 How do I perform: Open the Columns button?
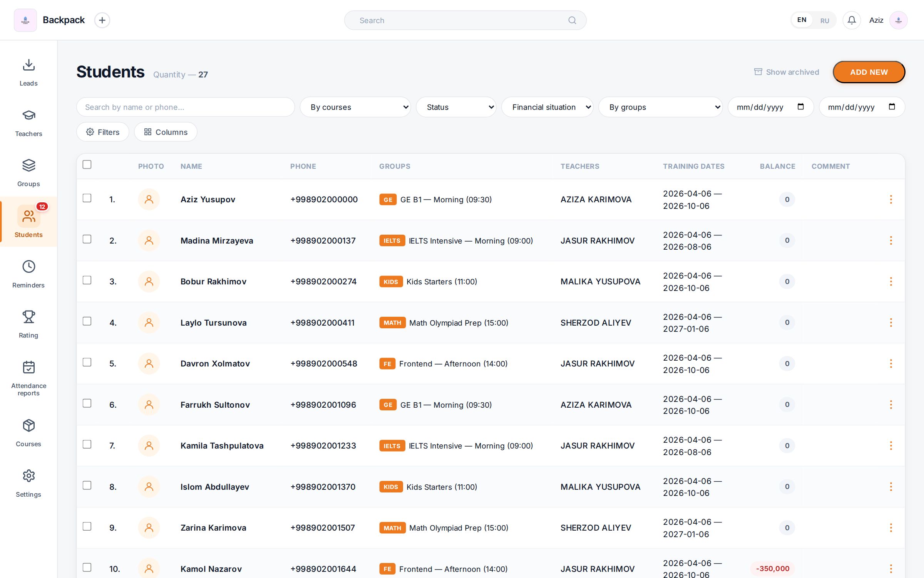click(166, 132)
